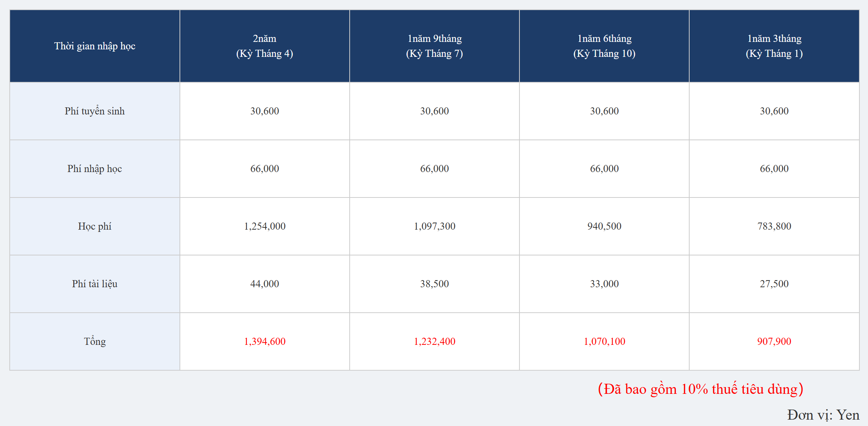Select the 'Phí tuyển sinh' row label
Viewport: 868px width, 426px height.
[x=95, y=111]
